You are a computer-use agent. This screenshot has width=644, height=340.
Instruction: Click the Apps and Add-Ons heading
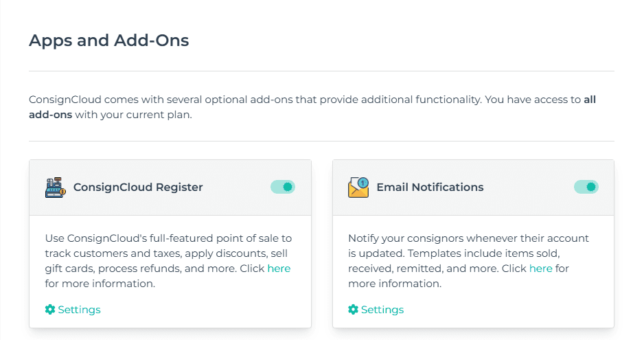(x=109, y=41)
